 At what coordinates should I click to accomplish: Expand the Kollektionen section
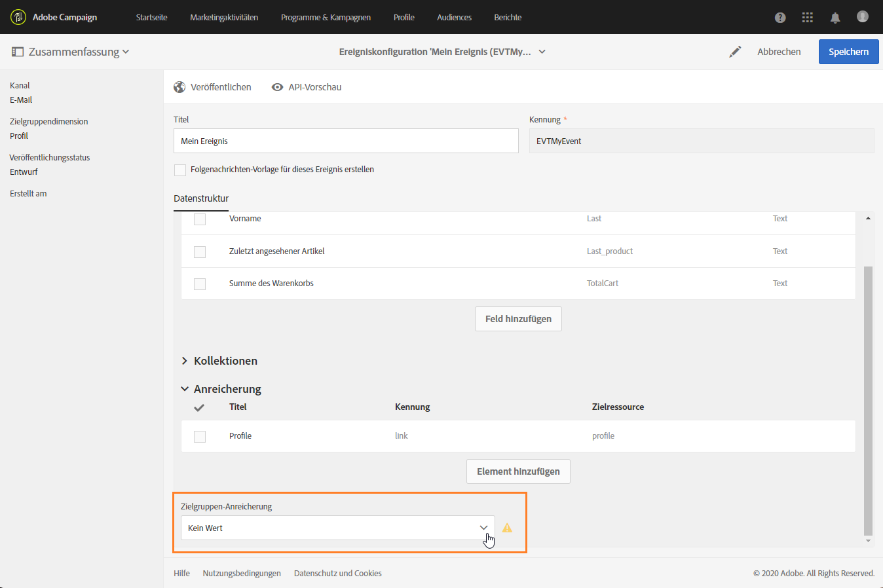[185, 361]
